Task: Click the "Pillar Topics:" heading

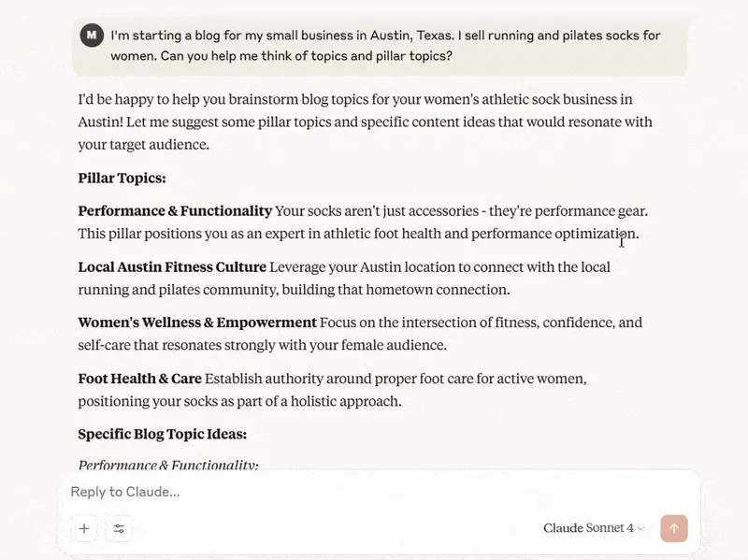Action: [122, 178]
